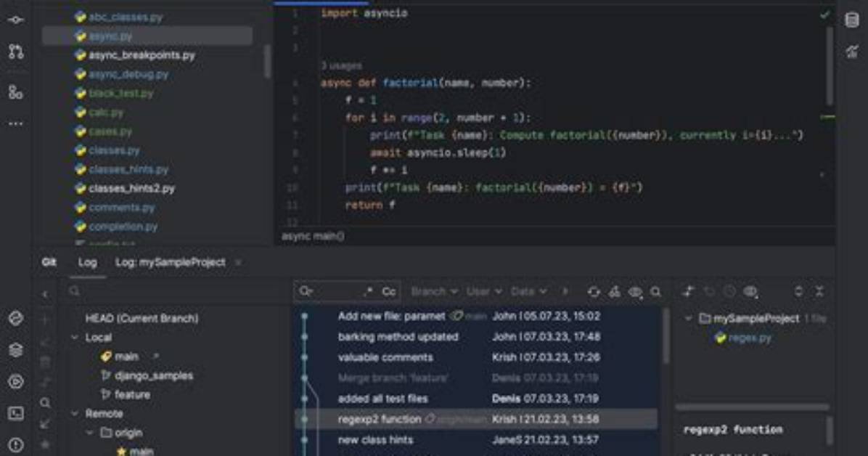Cherry-pick the selected commit
The image size is (868, 456).
coord(615,291)
